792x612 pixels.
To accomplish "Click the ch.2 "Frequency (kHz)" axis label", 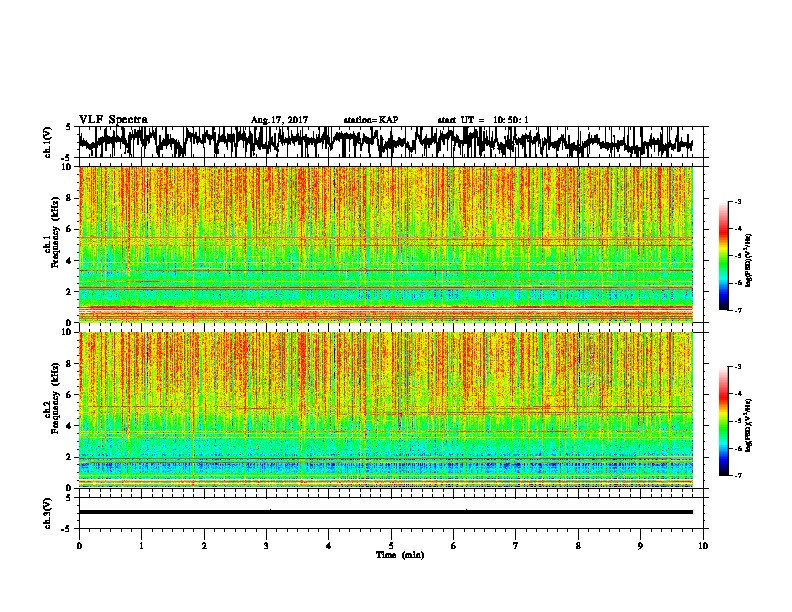I will pos(54,397).
